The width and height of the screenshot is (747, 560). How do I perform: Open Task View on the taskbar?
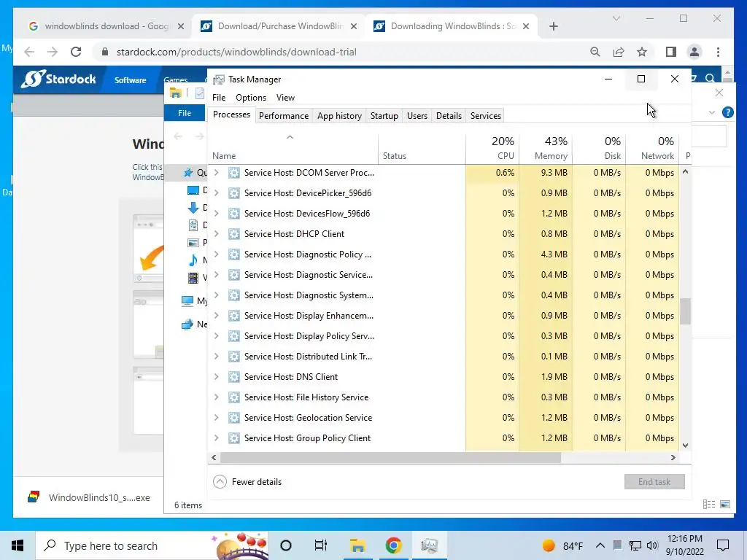point(321,545)
